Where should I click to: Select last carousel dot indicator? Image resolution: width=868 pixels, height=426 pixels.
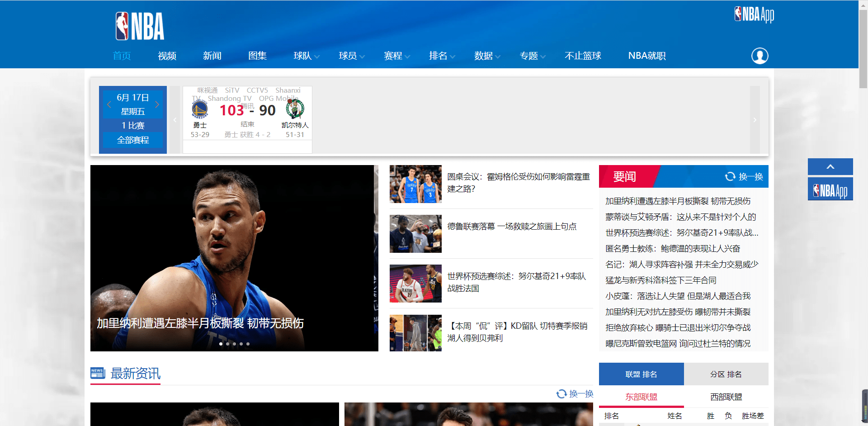click(x=248, y=344)
